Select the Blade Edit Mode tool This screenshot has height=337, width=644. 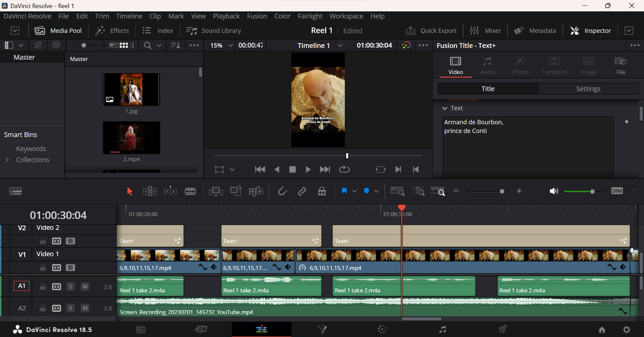pos(191,191)
